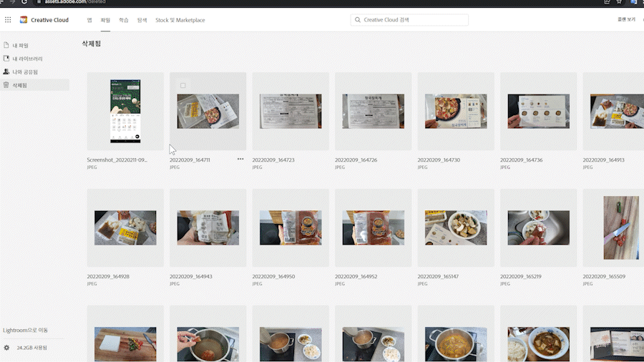The image size is (644, 362).
Task: Click the Creative Cloud brand text
Action: pyautogui.click(x=49, y=20)
